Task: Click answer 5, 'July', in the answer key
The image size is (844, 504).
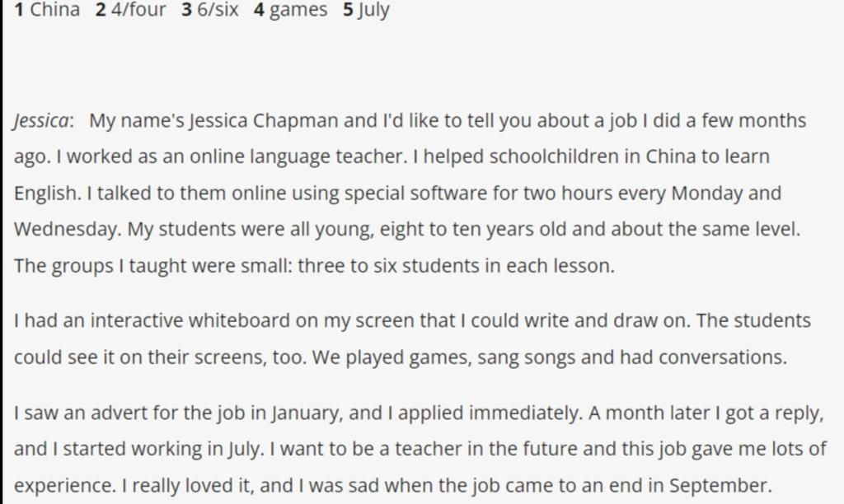Action: click(366, 11)
